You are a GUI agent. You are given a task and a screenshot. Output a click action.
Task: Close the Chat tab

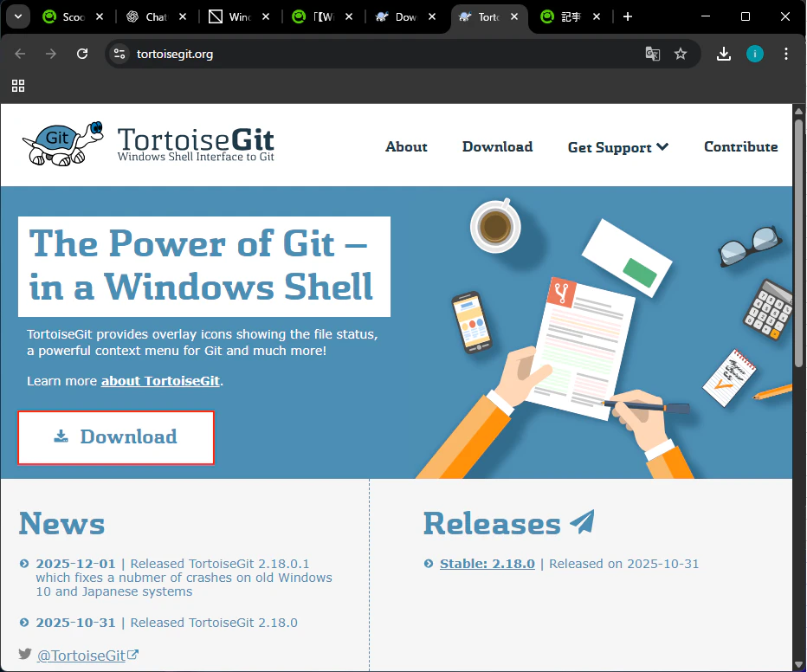183,17
